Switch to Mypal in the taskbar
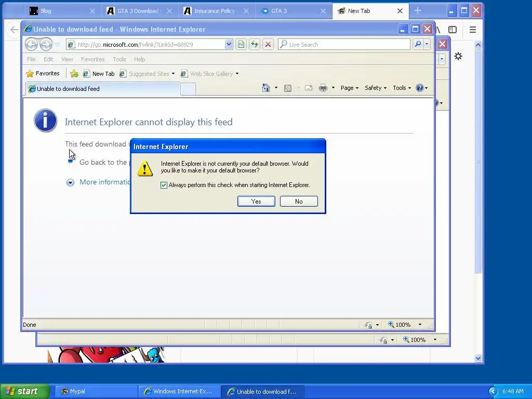Image resolution: width=532 pixels, height=399 pixels. point(96,391)
